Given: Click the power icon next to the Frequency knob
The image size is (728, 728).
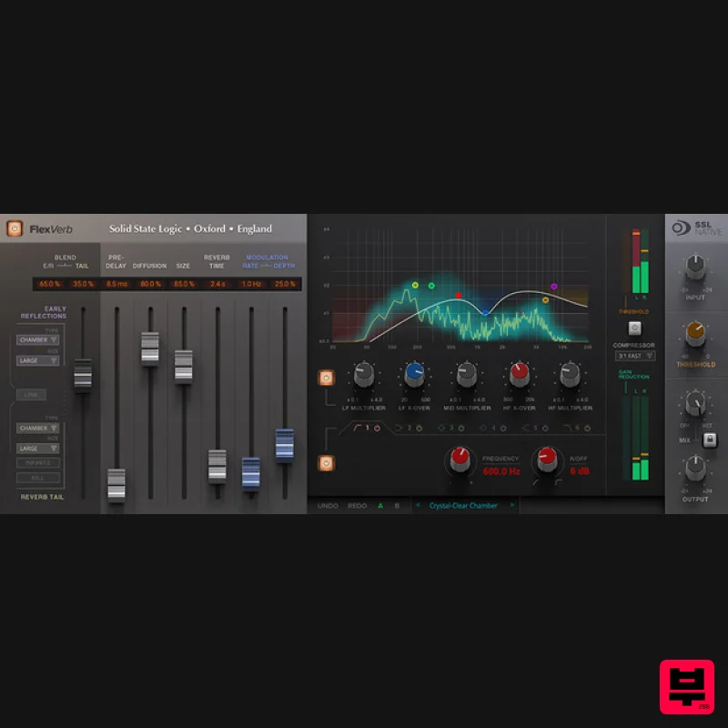Looking at the screenshot, I should click(x=326, y=461).
